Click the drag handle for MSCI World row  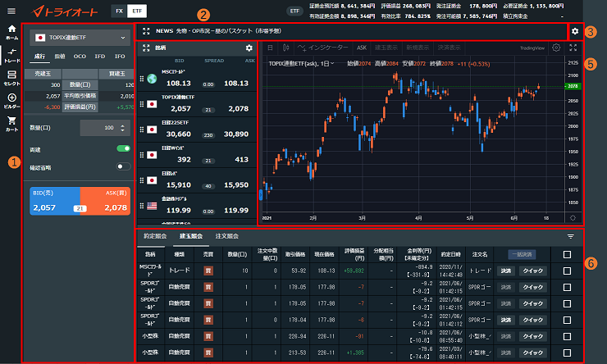tap(142, 79)
